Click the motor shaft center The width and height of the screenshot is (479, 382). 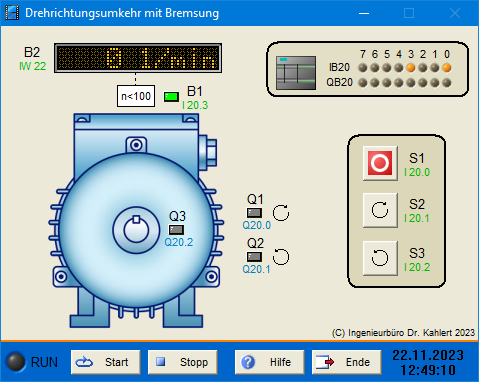click(x=136, y=230)
